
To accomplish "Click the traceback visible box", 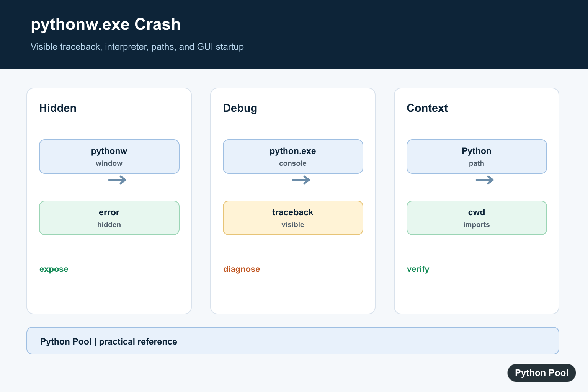I will (293, 218).
